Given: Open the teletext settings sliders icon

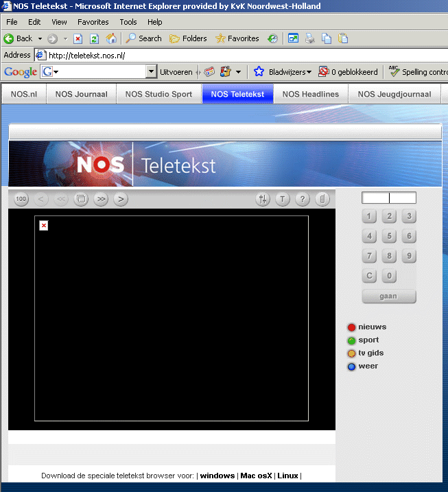Looking at the screenshot, I should click(x=263, y=199).
